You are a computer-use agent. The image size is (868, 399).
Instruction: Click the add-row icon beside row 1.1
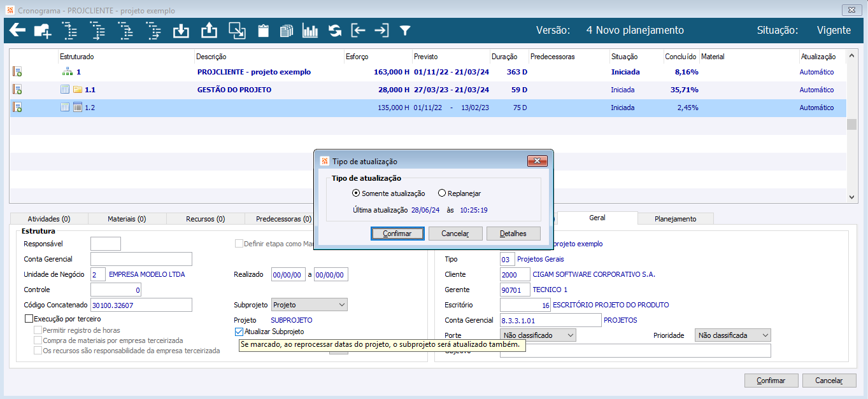pyautogui.click(x=17, y=90)
